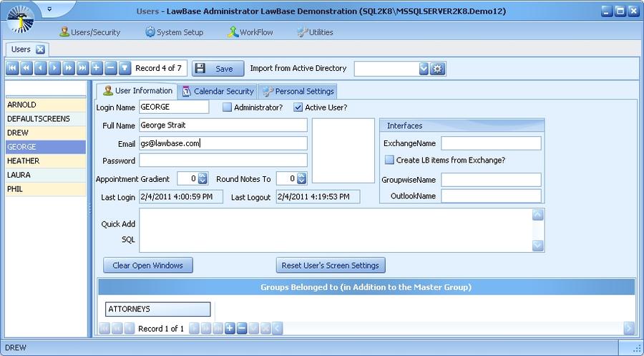Go to last user record
644x356 pixels.
(x=82, y=68)
